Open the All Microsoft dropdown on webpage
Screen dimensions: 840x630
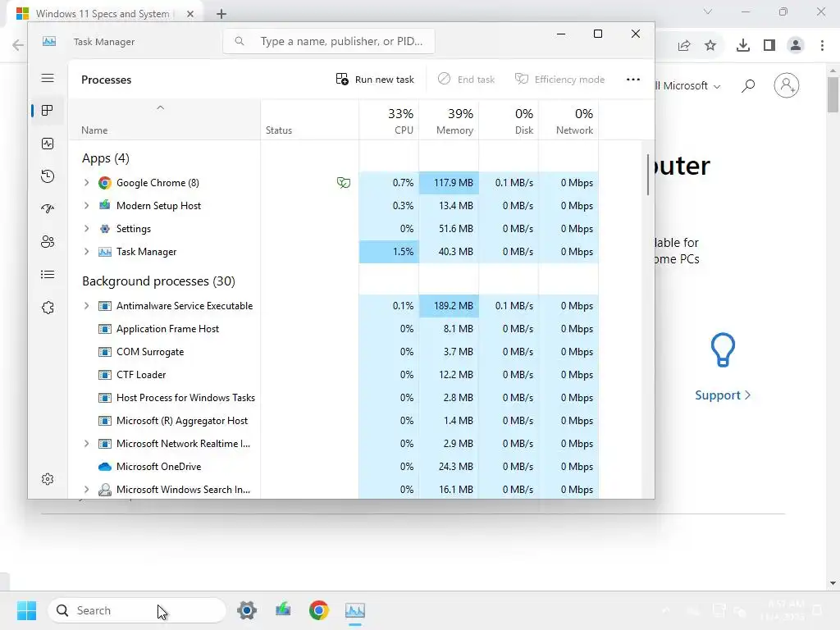coord(687,85)
